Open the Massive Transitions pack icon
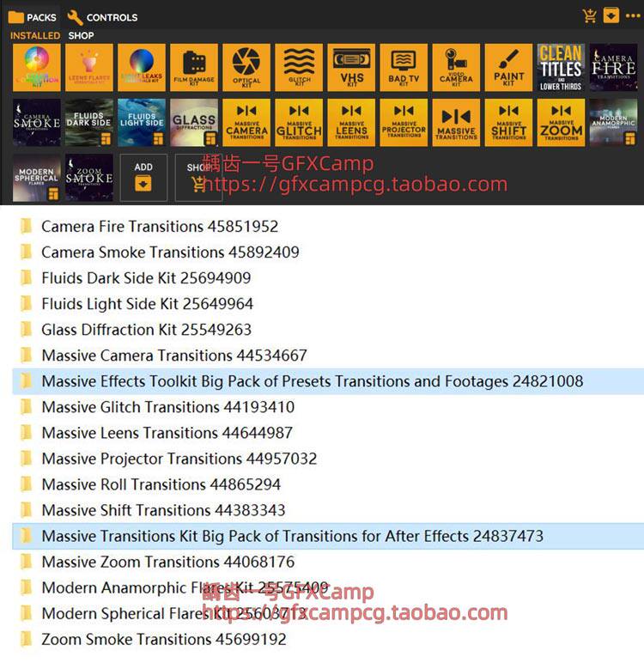This screenshot has height=663, width=644. coord(456,123)
